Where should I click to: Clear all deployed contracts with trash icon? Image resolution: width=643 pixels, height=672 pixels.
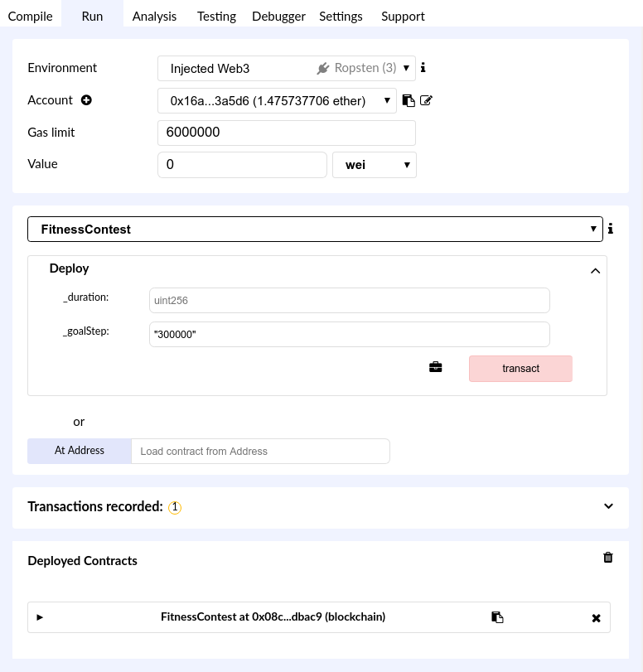click(x=608, y=558)
